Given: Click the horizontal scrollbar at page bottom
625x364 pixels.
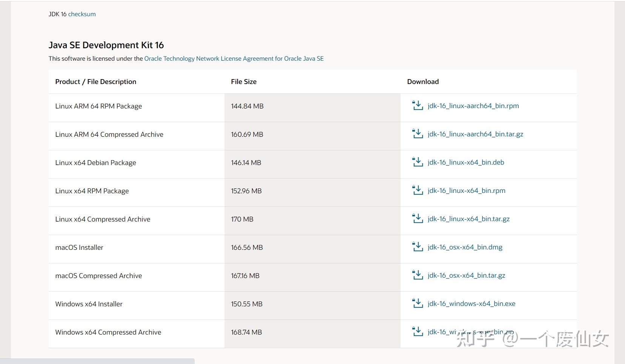Looking at the screenshot, I should 97,361.
